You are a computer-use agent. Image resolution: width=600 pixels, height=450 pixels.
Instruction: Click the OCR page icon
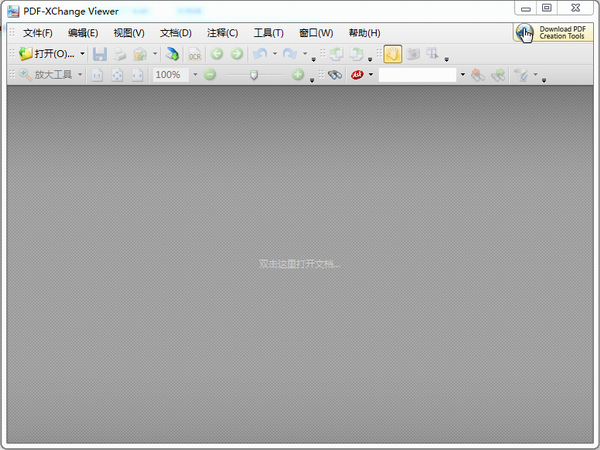tap(195, 54)
